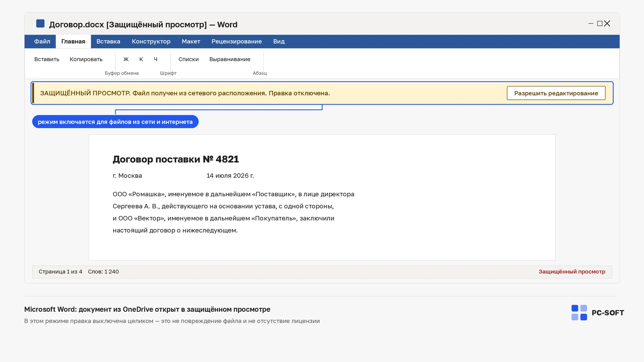Viewport: 644px width, 362px height.
Task: Click the line настоящий договор о нижеследующем
Action: click(175, 230)
